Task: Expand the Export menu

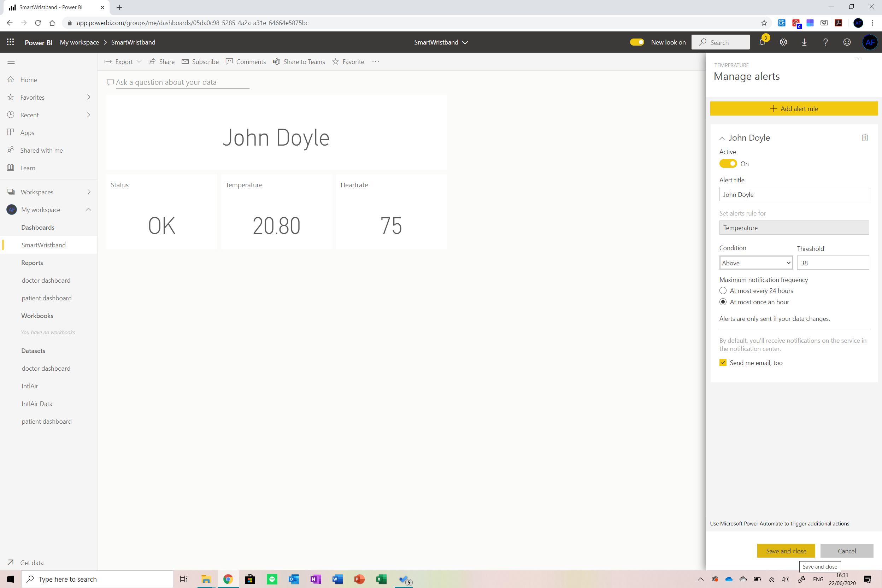Action: 123,62
